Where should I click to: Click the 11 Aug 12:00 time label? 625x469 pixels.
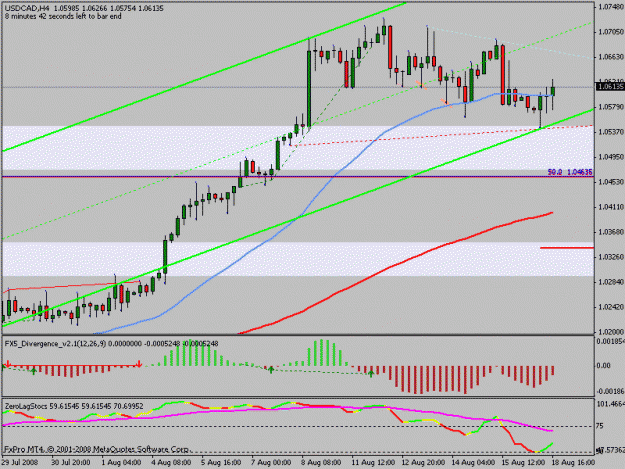coord(373,463)
